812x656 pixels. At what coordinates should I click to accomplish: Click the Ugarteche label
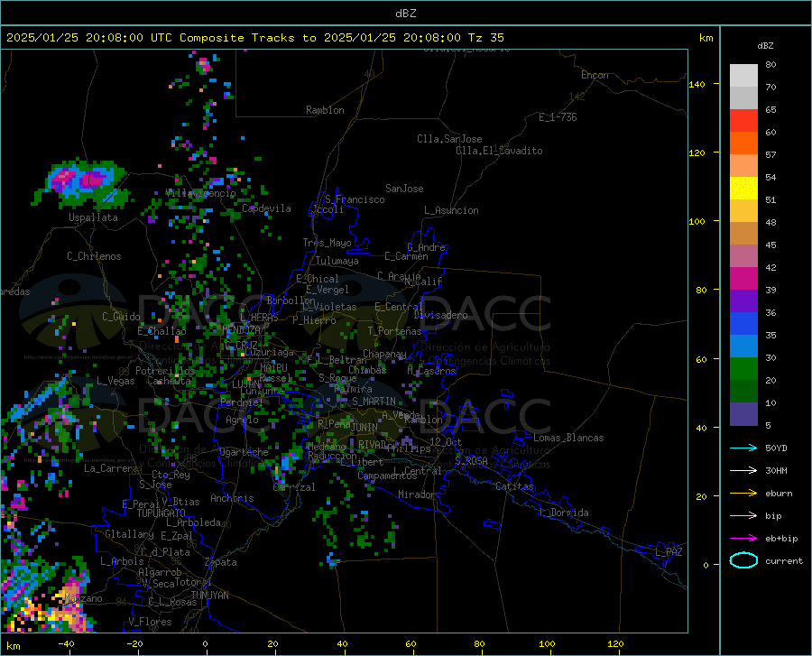click(x=244, y=452)
